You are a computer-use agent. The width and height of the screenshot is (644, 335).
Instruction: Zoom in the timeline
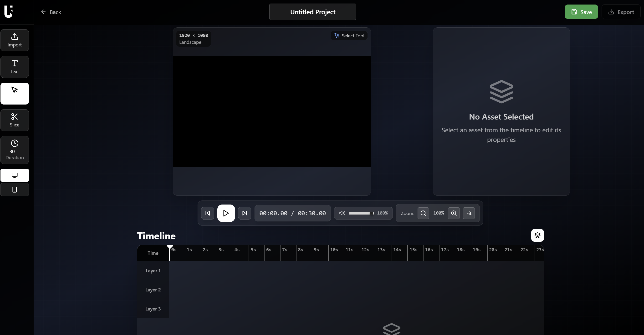454,213
